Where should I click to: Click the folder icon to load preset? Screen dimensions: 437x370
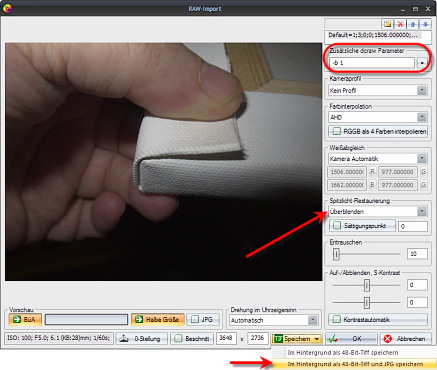pos(387,24)
